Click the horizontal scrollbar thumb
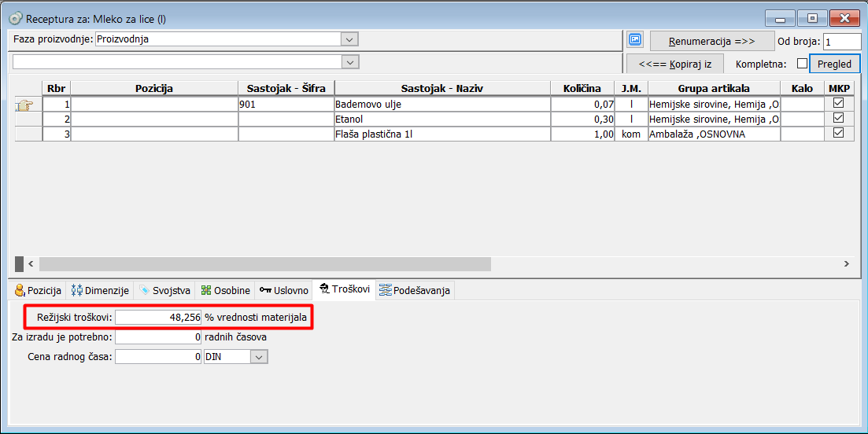The image size is (868, 434). tap(264, 263)
